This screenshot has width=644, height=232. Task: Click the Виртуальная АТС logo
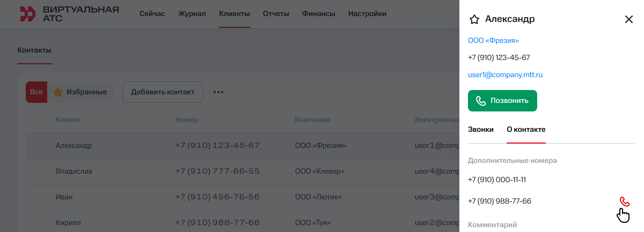click(69, 14)
